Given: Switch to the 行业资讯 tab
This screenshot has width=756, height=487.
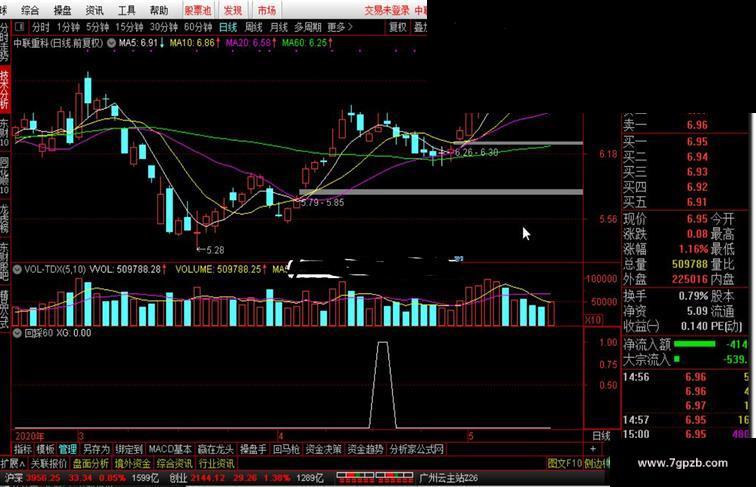Looking at the screenshot, I should tap(216, 464).
